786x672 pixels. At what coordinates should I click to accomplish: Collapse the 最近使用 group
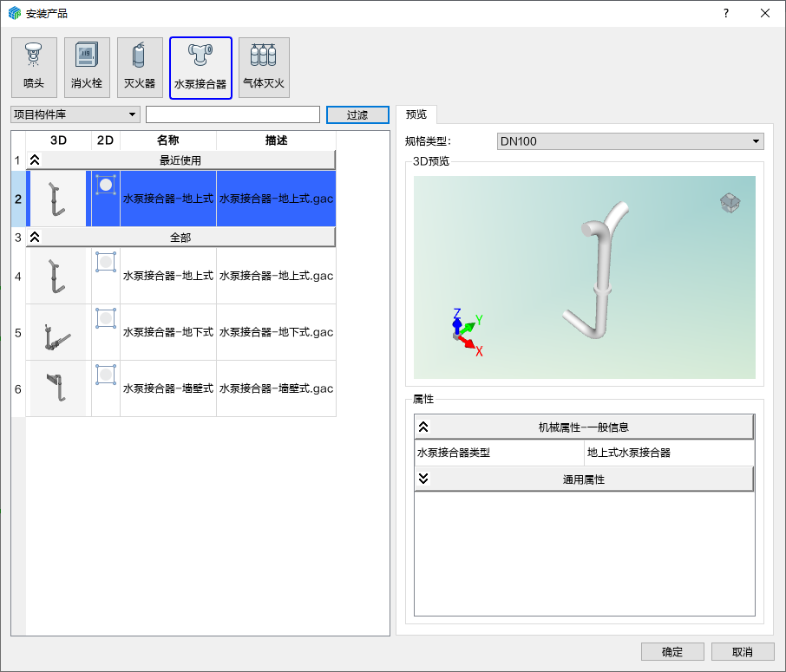tap(35, 160)
